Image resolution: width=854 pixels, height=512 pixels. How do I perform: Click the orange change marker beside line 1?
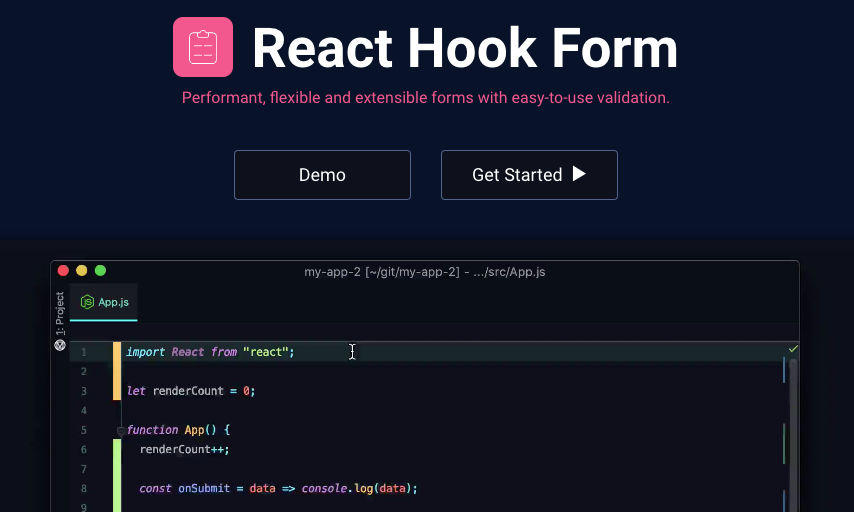pyautogui.click(x=117, y=371)
